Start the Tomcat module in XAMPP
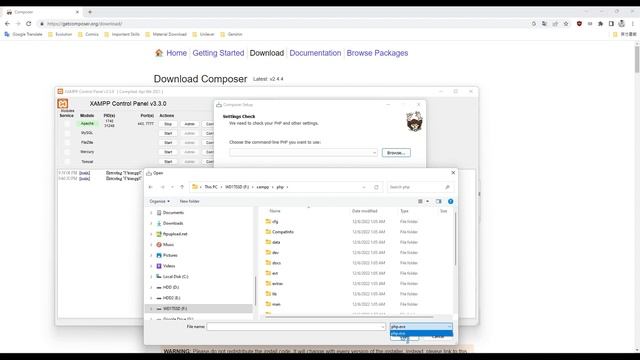This screenshot has height=360, width=640. (168, 162)
